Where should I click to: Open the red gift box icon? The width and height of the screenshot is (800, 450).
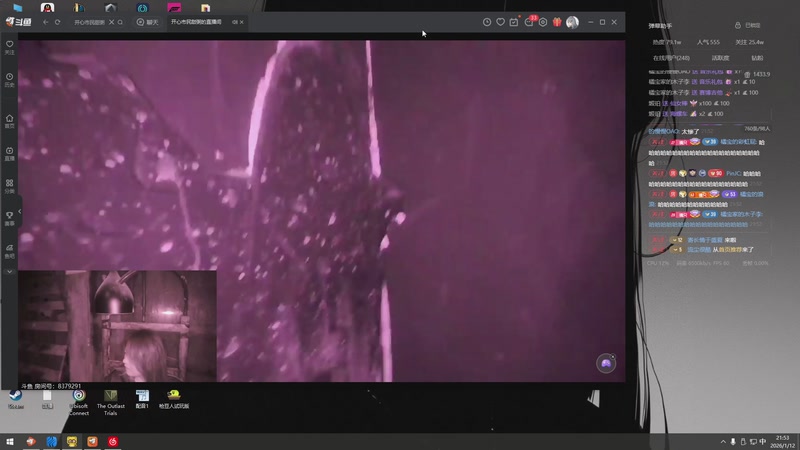[x=557, y=22]
